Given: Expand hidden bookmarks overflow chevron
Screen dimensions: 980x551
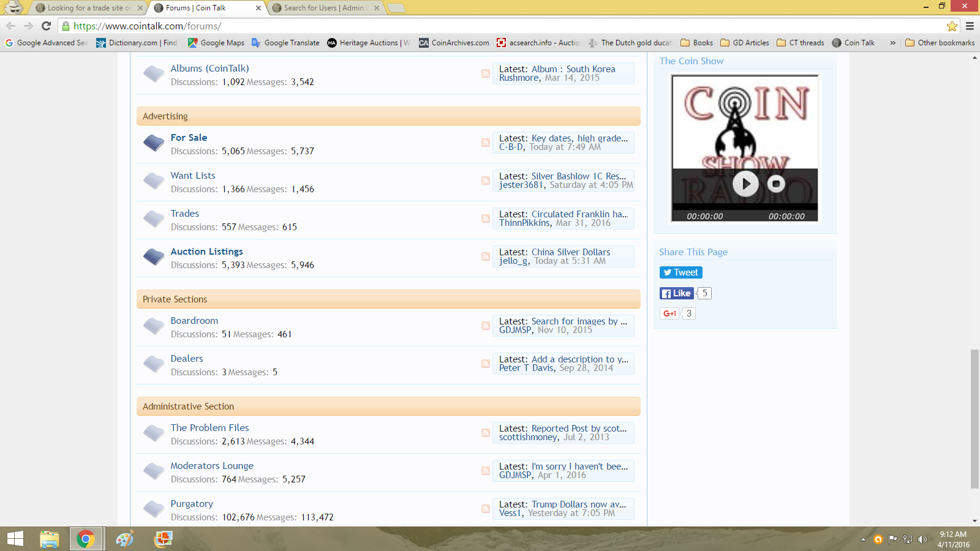Looking at the screenshot, I should [892, 43].
